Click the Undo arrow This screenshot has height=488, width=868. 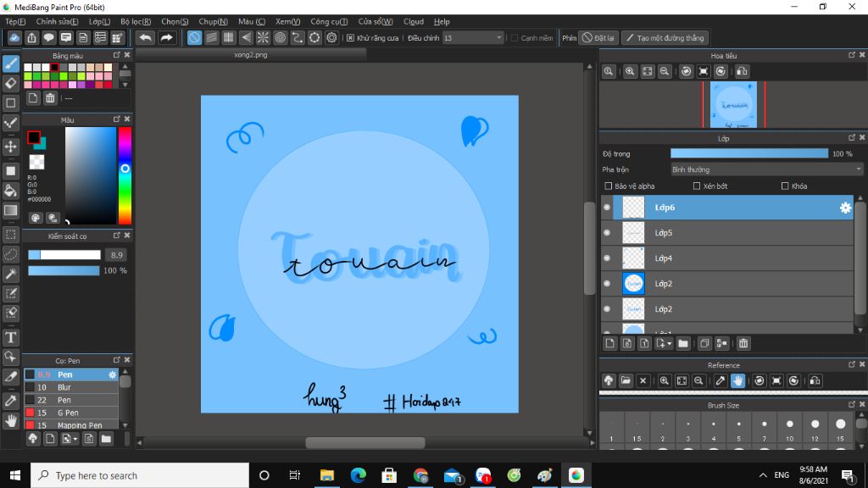(146, 37)
